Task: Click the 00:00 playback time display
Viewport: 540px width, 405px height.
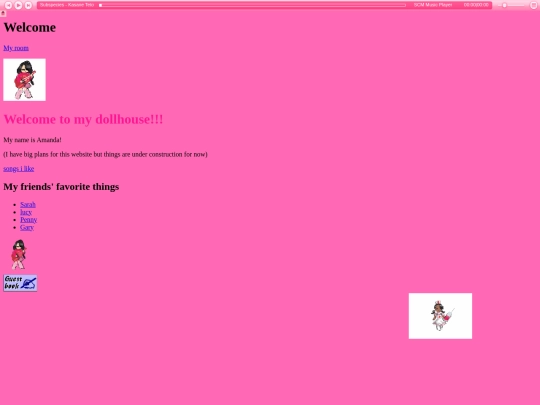Action: point(476,5)
